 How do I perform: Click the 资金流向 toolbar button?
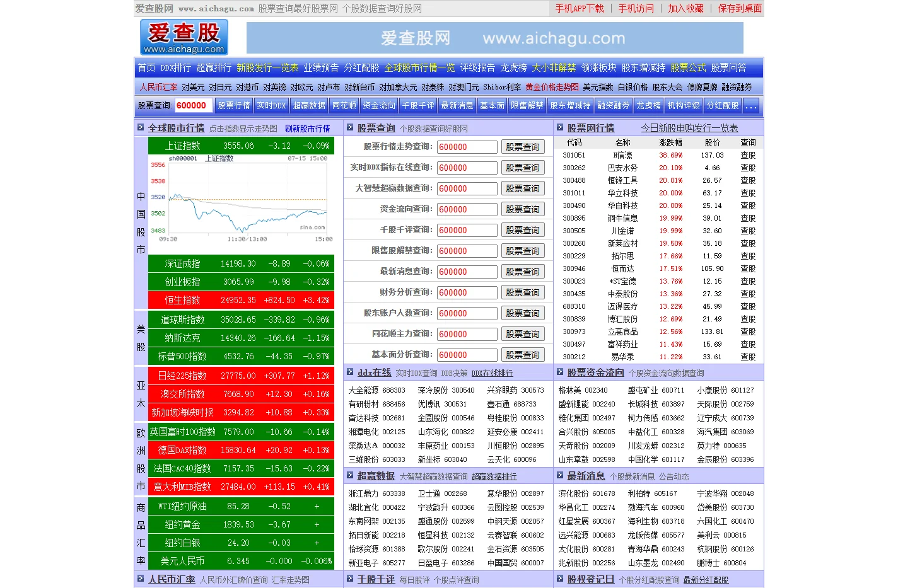[x=379, y=106]
